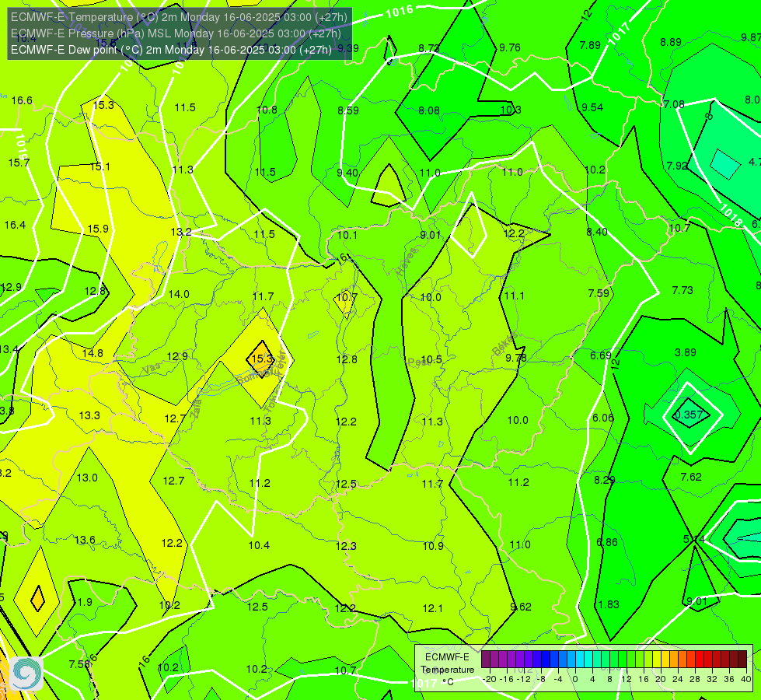Click the 8.29 dew point value
The height and width of the screenshot is (700, 761).
point(605,480)
